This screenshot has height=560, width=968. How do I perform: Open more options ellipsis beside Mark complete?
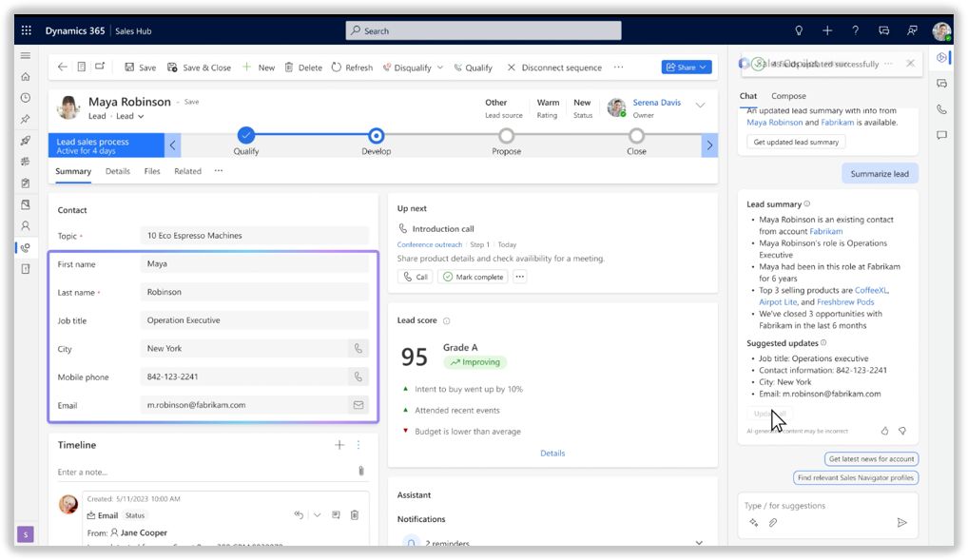tap(520, 277)
